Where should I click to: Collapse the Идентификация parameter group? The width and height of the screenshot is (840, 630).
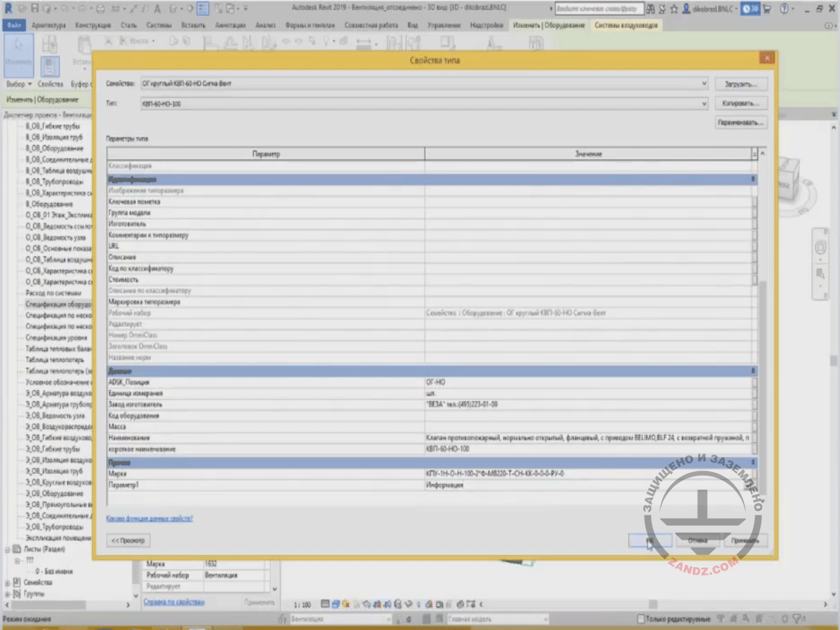tap(753, 179)
